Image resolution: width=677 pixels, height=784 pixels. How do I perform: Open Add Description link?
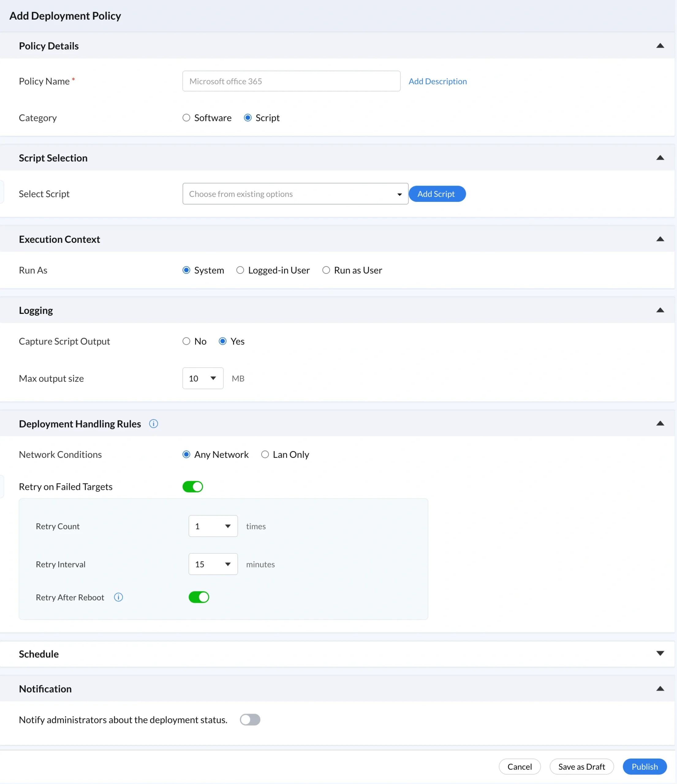[438, 81]
